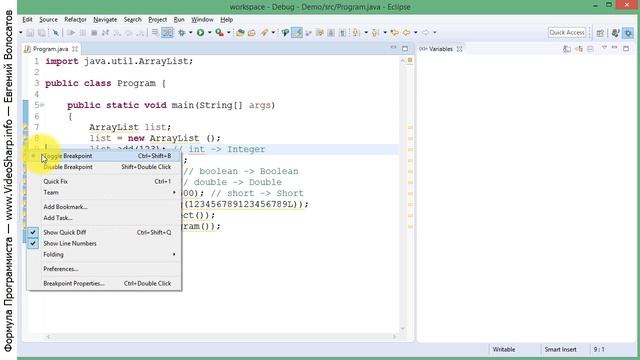Open the External Tools dropdown arrow
This screenshot has width=640, height=360.
pyautogui.click(x=229, y=33)
